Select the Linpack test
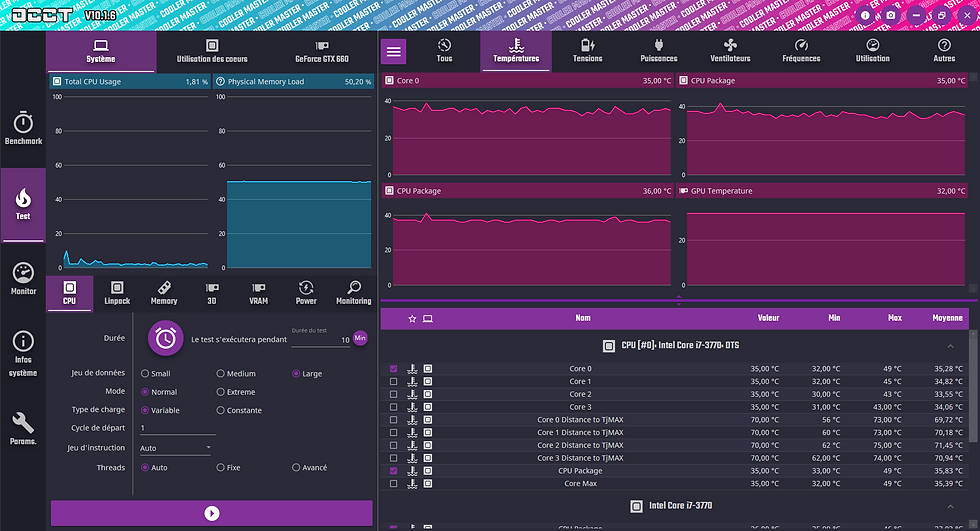The width and height of the screenshot is (980, 531). pos(117,293)
